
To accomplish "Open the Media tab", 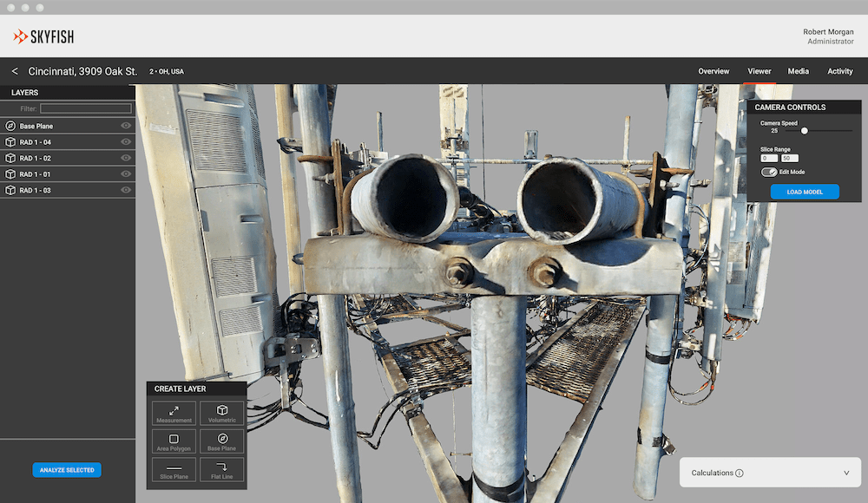I will pyautogui.click(x=799, y=71).
